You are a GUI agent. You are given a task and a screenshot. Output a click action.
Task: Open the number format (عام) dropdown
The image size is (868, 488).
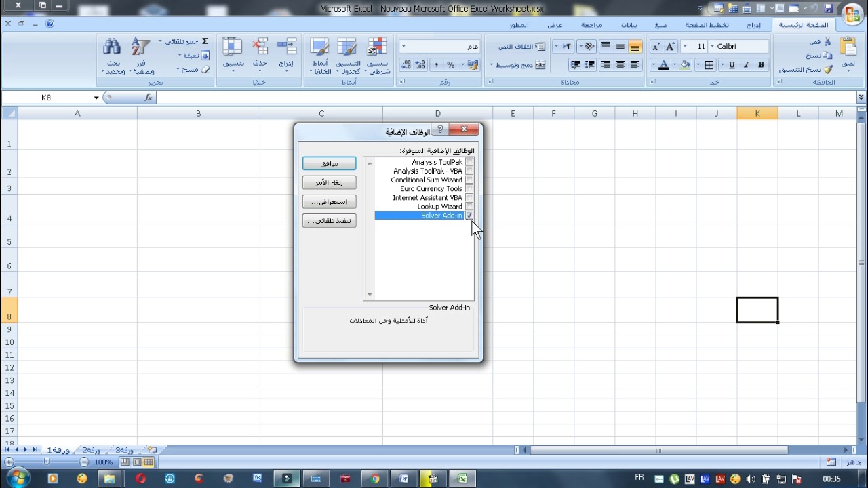[403, 47]
